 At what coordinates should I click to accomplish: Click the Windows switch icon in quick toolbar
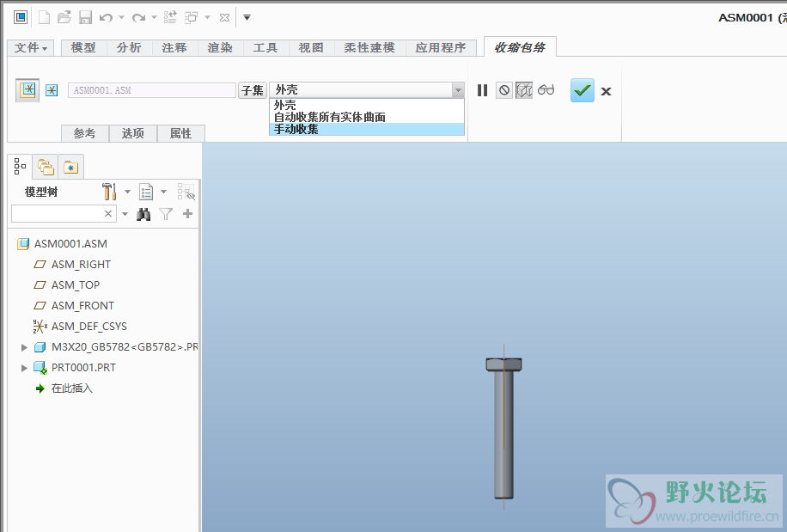pos(192,17)
